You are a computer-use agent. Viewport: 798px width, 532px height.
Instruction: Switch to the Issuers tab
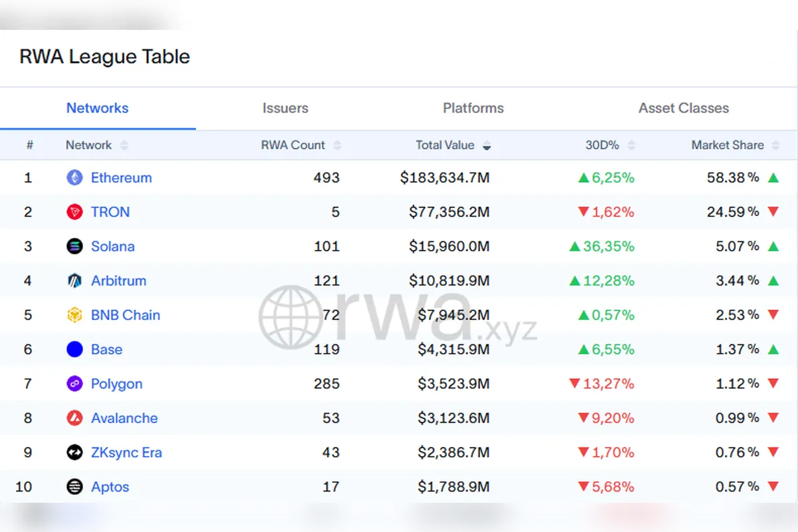click(x=285, y=108)
